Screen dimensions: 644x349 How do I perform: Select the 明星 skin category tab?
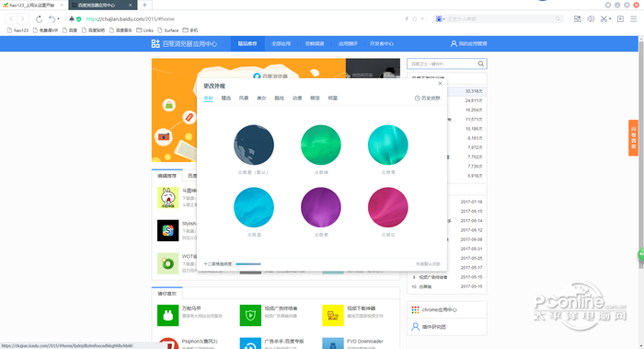332,99
